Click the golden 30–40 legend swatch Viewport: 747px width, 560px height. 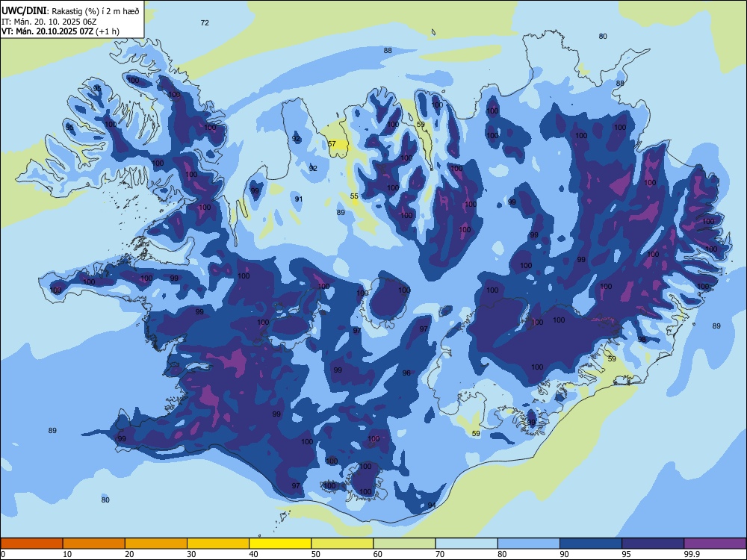pos(218,544)
